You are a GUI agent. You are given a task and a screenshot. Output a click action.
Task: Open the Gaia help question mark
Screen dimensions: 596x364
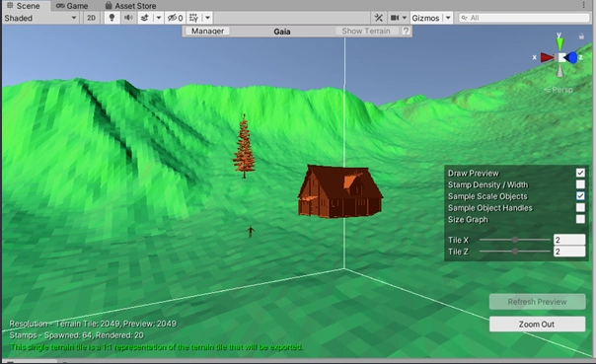coord(406,31)
